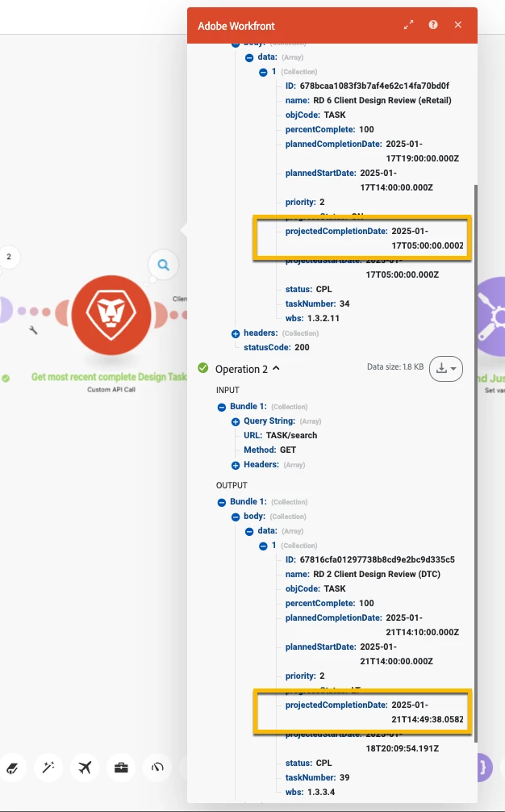Click the Method GET entry
This screenshot has width=505, height=812.
point(270,450)
